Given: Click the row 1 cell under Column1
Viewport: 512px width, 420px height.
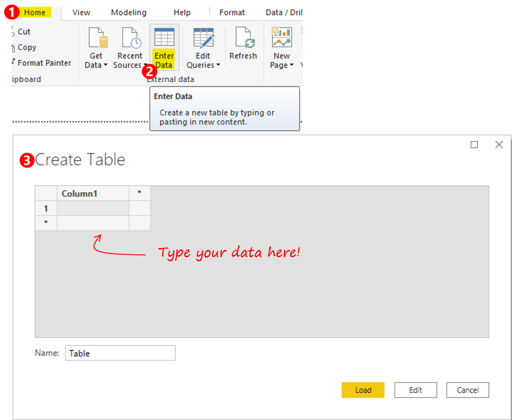Looking at the screenshot, I should [93, 208].
